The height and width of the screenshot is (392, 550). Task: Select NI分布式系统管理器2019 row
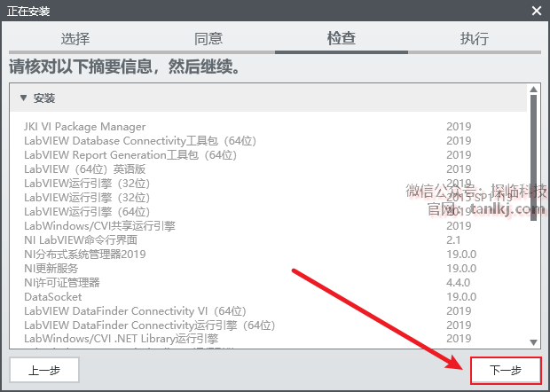click(x=268, y=255)
